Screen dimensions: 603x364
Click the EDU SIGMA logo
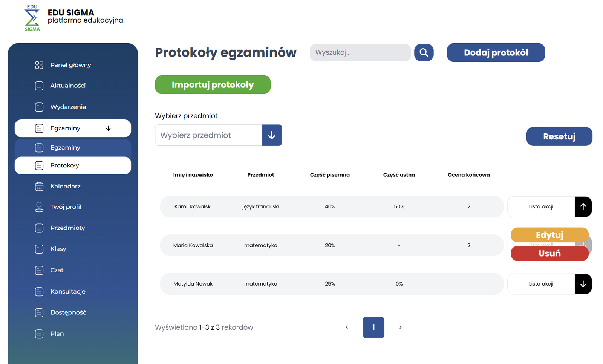32,18
